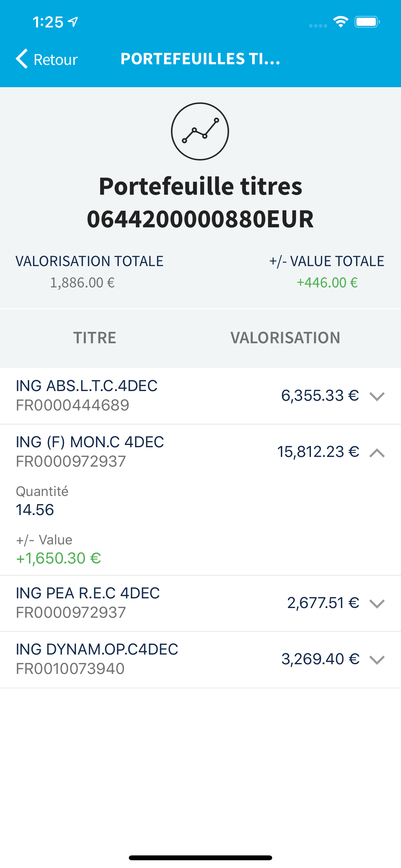Tap the 3,269.40 € valuation amount
The height and width of the screenshot is (868, 401).
(320, 659)
